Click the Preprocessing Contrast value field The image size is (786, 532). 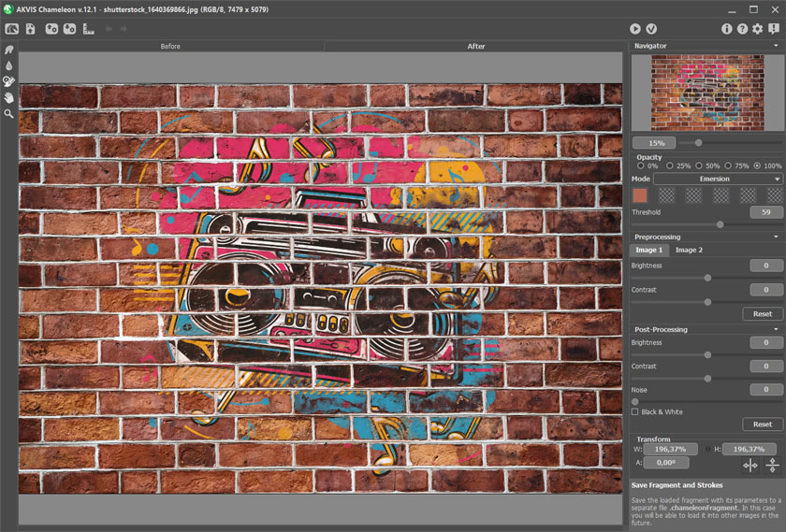coord(766,290)
